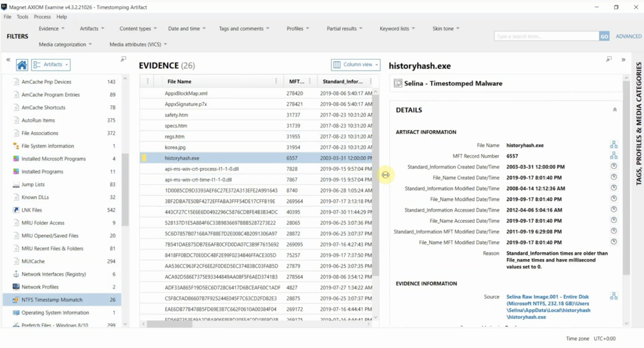644x348 pixels.
Task: Open the Date and time filter dropdown
Action: pyautogui.click(x=186, y=28)
